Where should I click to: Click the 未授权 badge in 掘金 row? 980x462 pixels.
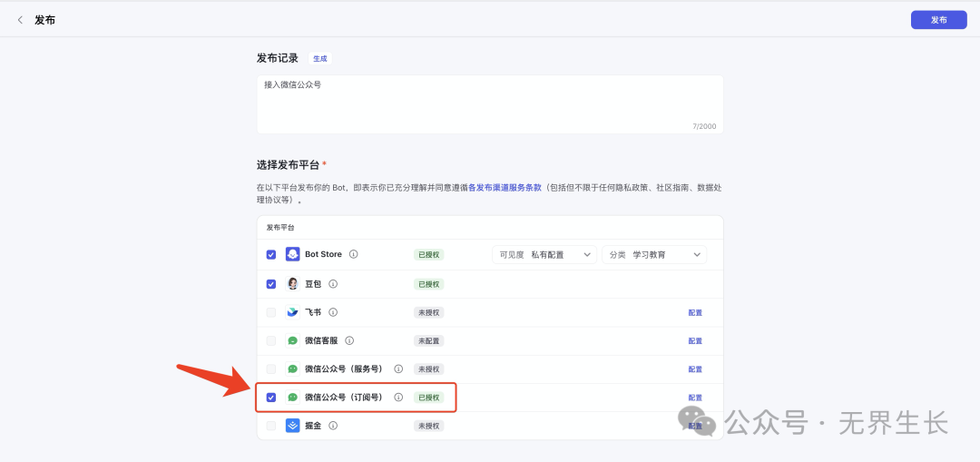pos(428,426)
